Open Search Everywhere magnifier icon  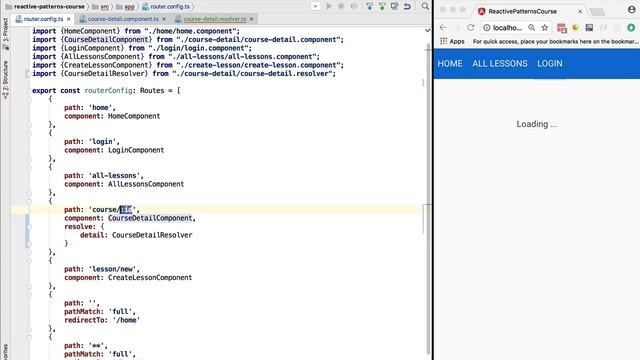point(425,6)
